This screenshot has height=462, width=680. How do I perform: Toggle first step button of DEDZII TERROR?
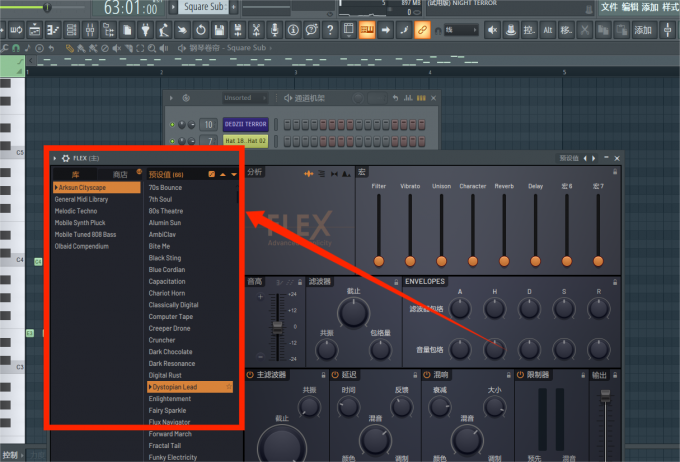click(287, 125)
